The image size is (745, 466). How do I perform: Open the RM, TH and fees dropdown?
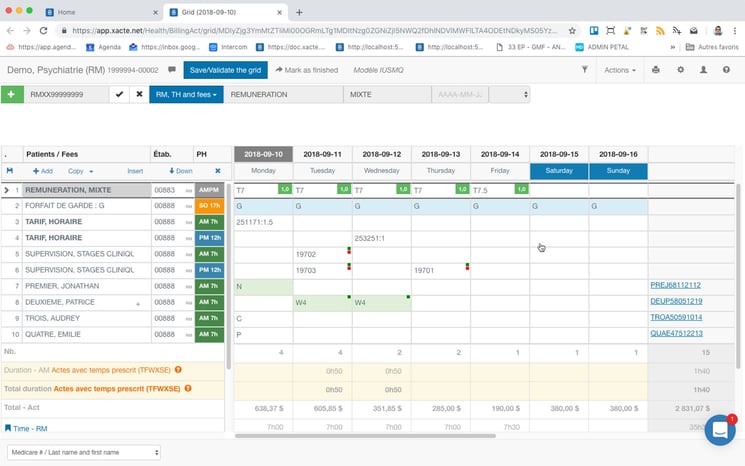pos(186,95)
